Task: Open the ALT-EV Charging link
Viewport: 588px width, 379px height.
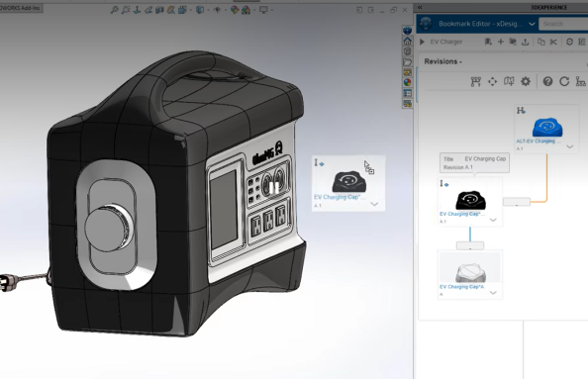Action: coord(539,142)
